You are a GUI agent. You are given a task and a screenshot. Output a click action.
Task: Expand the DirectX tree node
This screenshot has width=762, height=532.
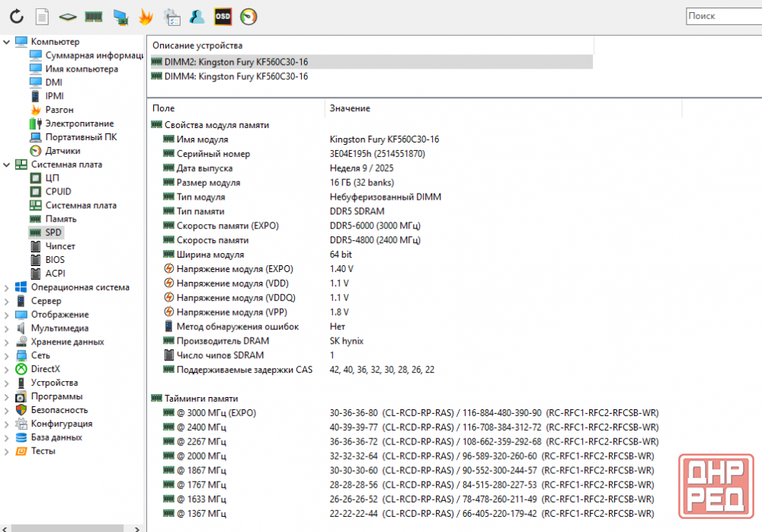[x=6, y=370]
